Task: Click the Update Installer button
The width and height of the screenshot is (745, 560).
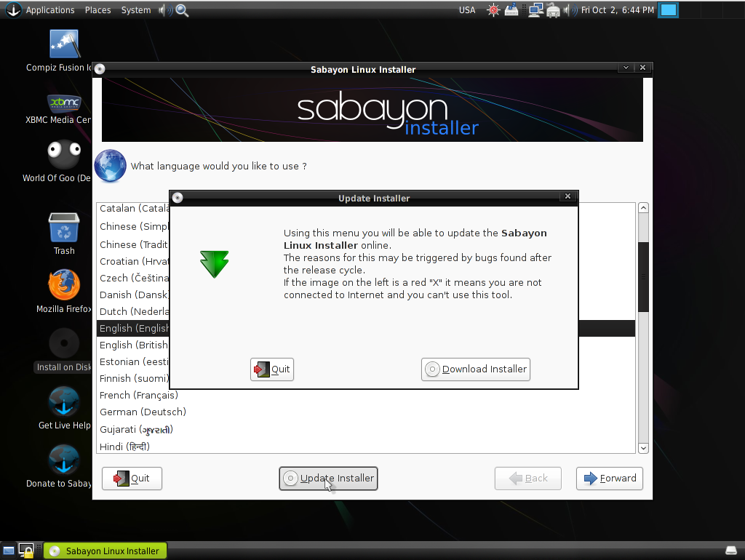Action: point(328,479)
